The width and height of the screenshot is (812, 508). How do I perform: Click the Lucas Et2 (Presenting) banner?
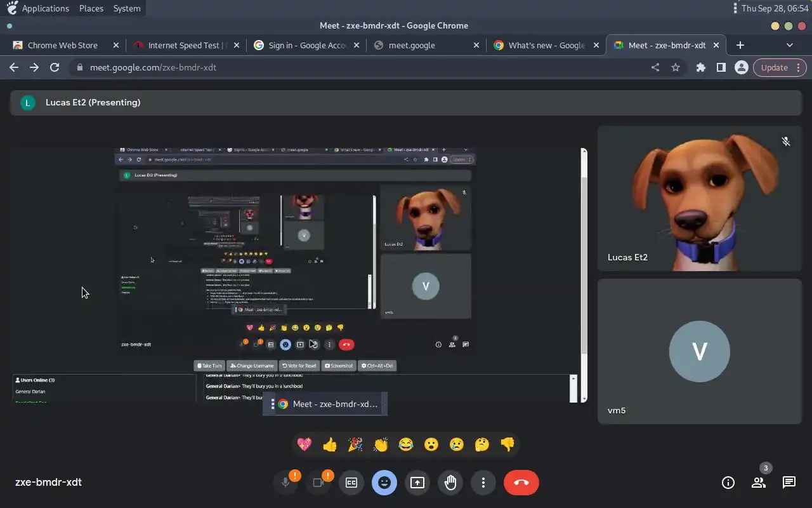(x=406, y=103)
